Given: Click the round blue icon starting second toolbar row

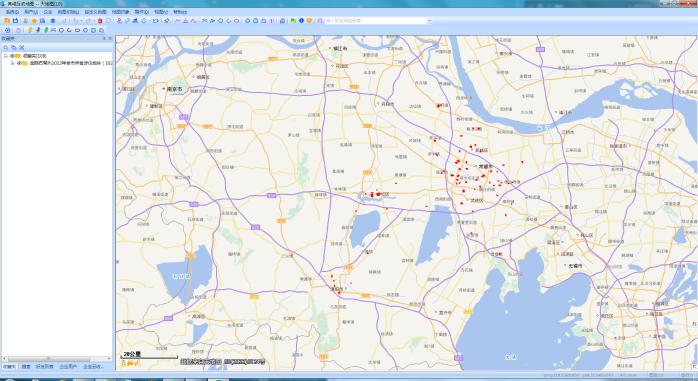Looking at the screenshot, I should pos(8,30).
